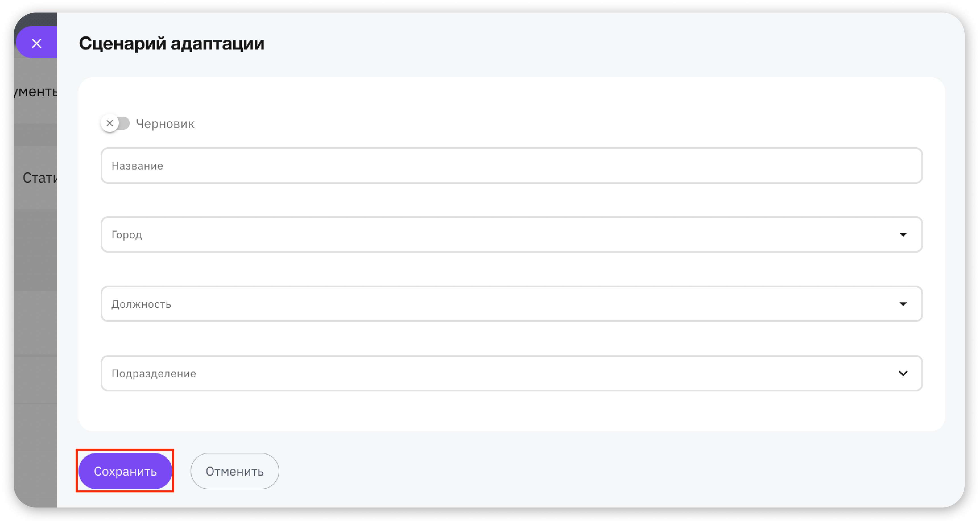Click the 'Подразделение' placeholder text
980x524 pixels.
(x=154, y=373)
